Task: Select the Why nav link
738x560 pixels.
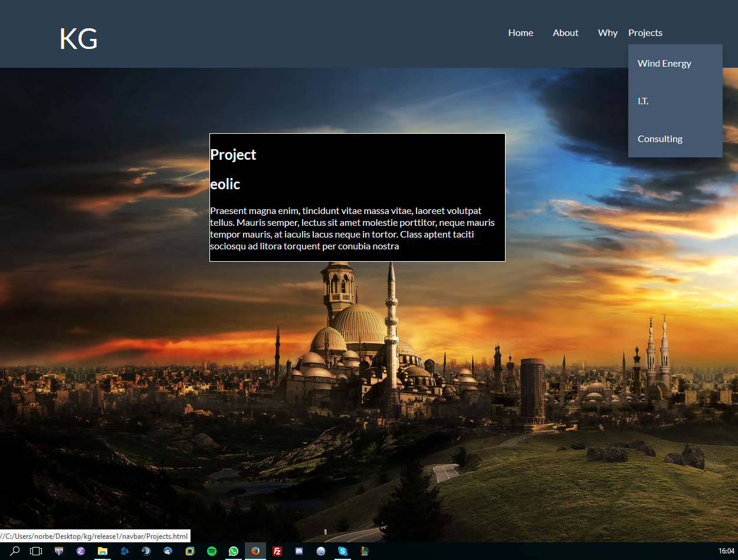Action: click(608, 33)
